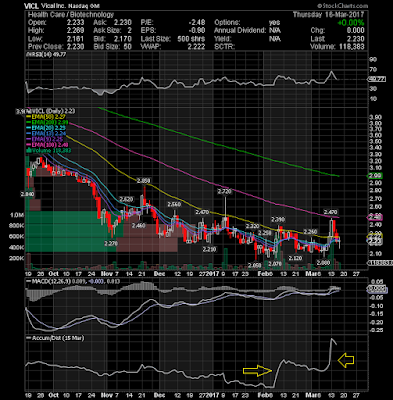Image resolution: width=393 pixels, height=400 pixels.
Task: Click the SCTR label
Action: (225, 47)
